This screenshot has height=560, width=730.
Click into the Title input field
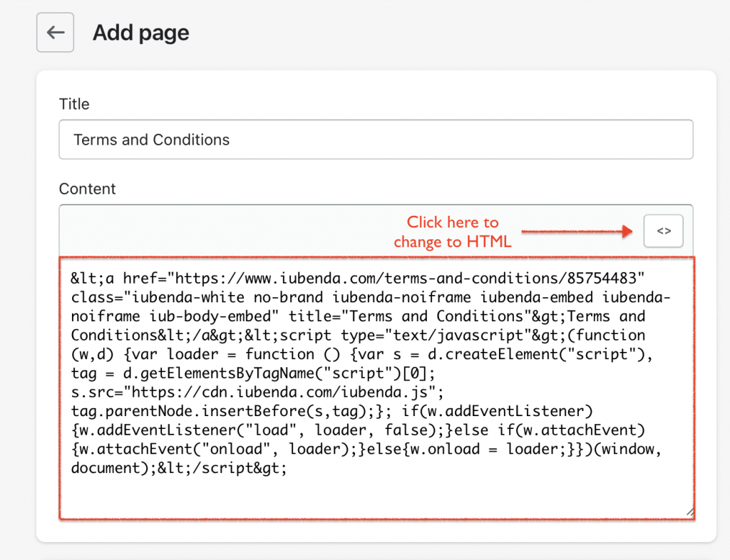(428, 140)
